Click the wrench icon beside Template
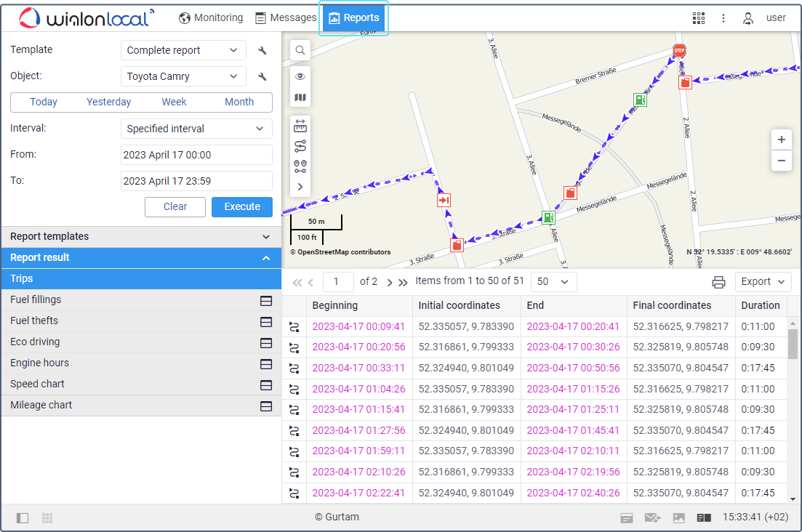802x532 pixels. pyautogui.click(x=262, y=51)
